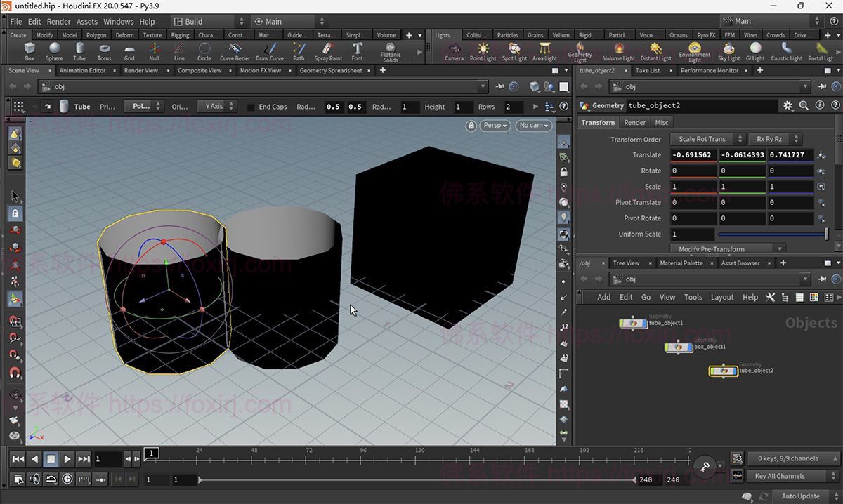The height and width of the screenshot is (504, 843).
Task: Open the Windows menu
Action: [118, 21]
